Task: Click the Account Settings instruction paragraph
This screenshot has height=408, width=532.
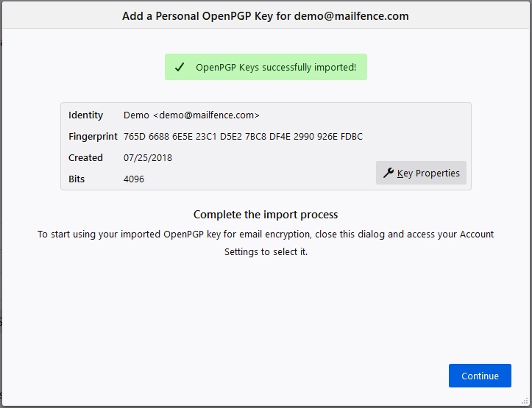Action: pyautogui.click(x=266, y=243)
